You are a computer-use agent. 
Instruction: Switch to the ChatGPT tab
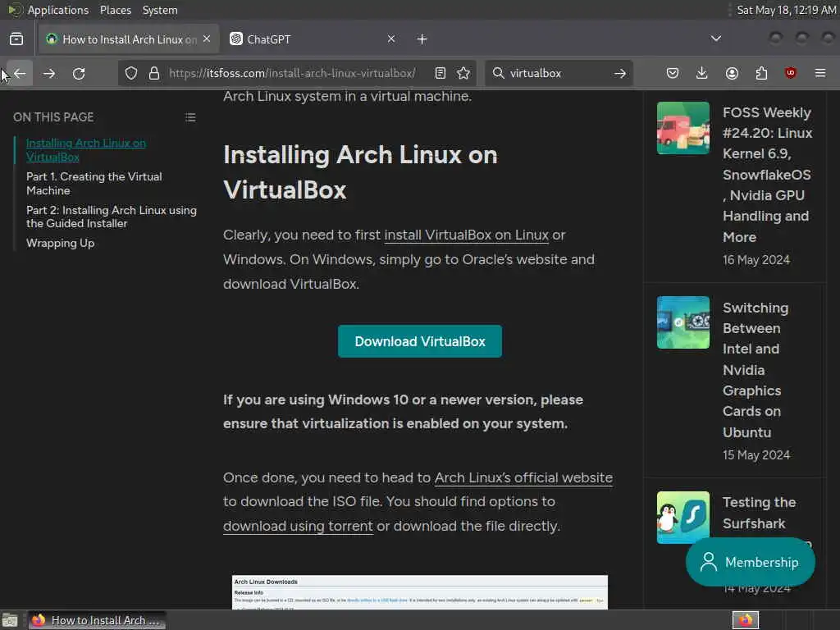(312, 39)
